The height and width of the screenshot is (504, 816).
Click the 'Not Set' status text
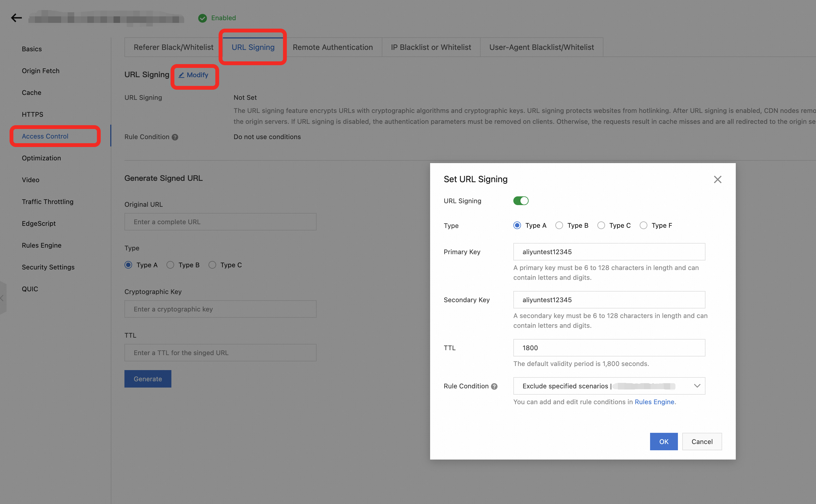(245, 98)
